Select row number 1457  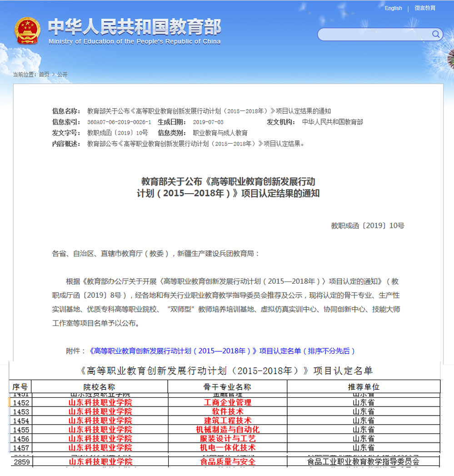pyautogui.click(x=21, y=448)
